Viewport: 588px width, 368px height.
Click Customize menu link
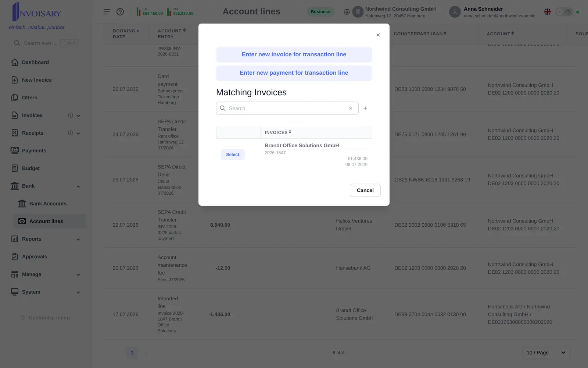(x=45, y=318)
